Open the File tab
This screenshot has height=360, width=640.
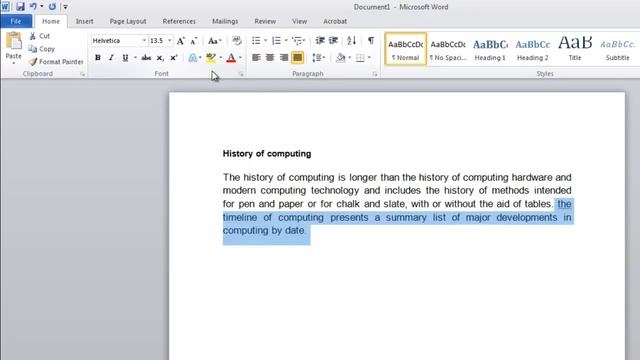click(x=16, y=21)
